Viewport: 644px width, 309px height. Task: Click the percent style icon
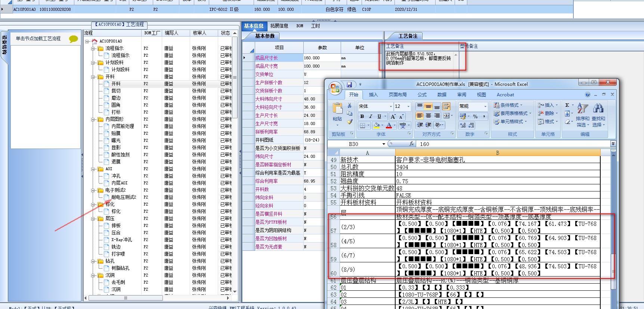pos(475,116)
